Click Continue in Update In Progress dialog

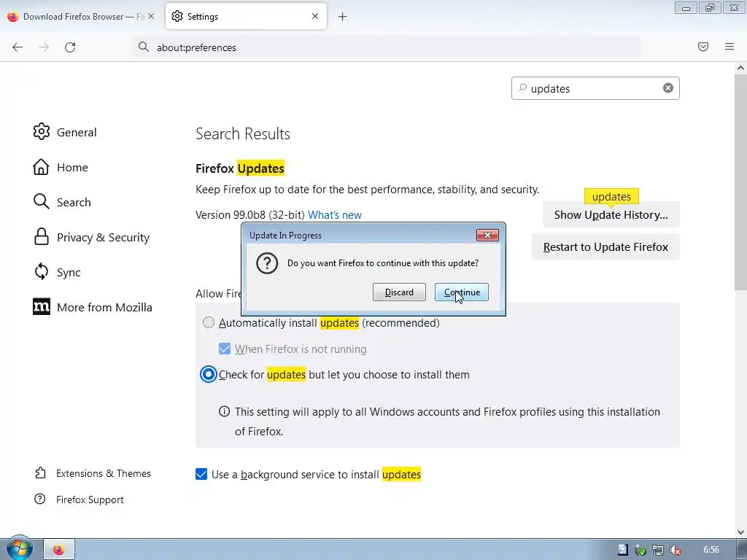(461, 292)
